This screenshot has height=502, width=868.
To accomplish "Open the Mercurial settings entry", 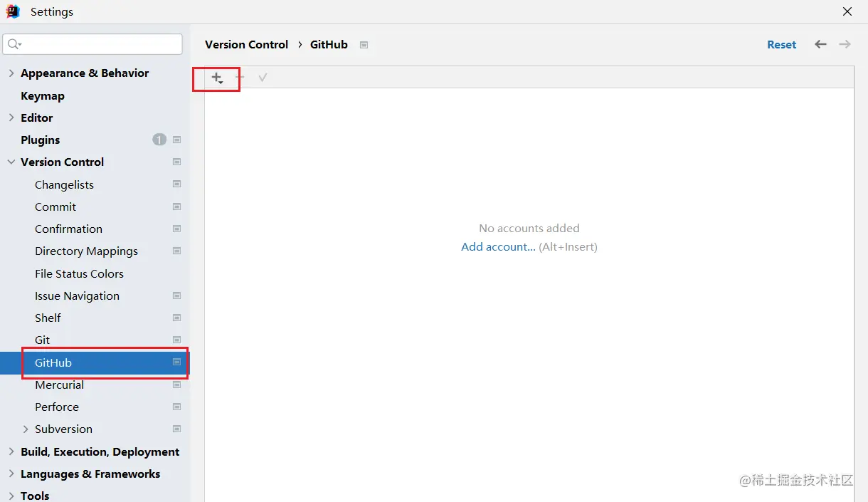I will tap(59, 385).
